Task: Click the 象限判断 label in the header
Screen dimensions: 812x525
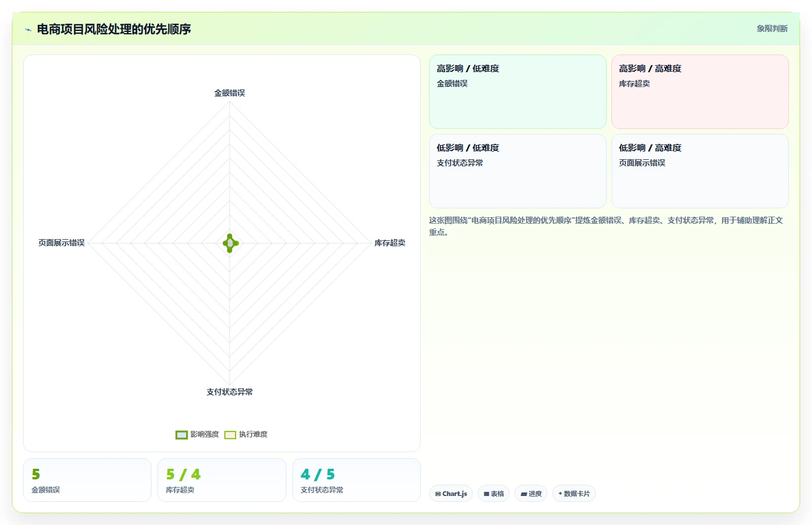Action: pos(772,28)
